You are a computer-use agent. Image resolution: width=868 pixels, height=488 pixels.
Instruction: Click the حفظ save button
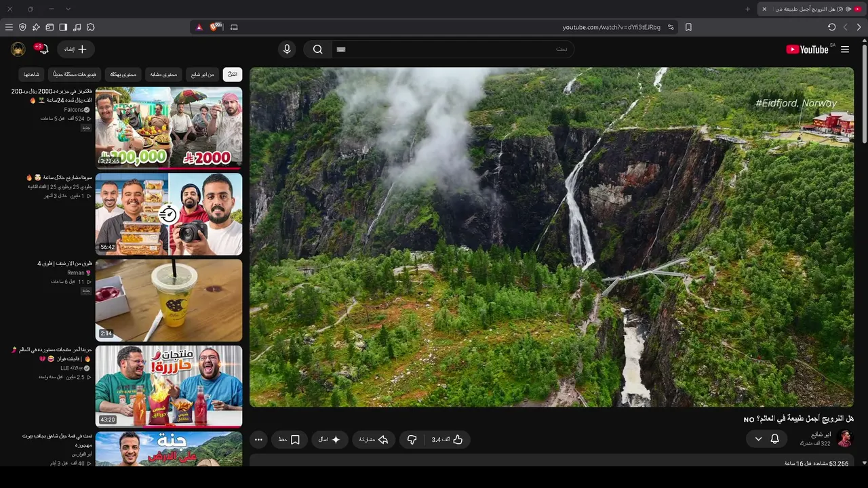click(x=290, y=440)
